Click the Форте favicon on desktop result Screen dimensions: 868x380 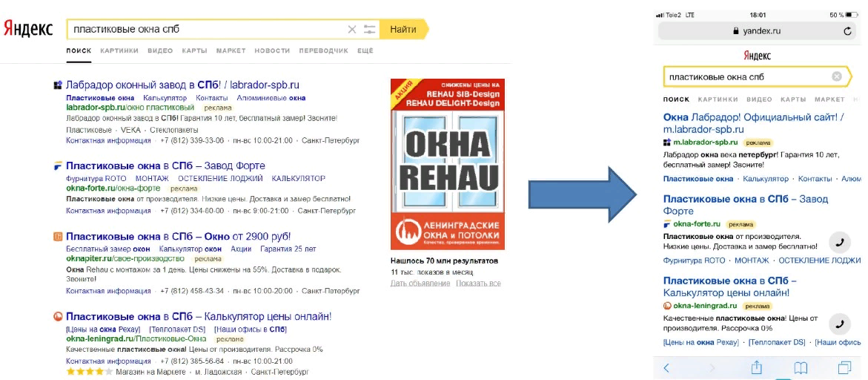click(x=57, y=166)
